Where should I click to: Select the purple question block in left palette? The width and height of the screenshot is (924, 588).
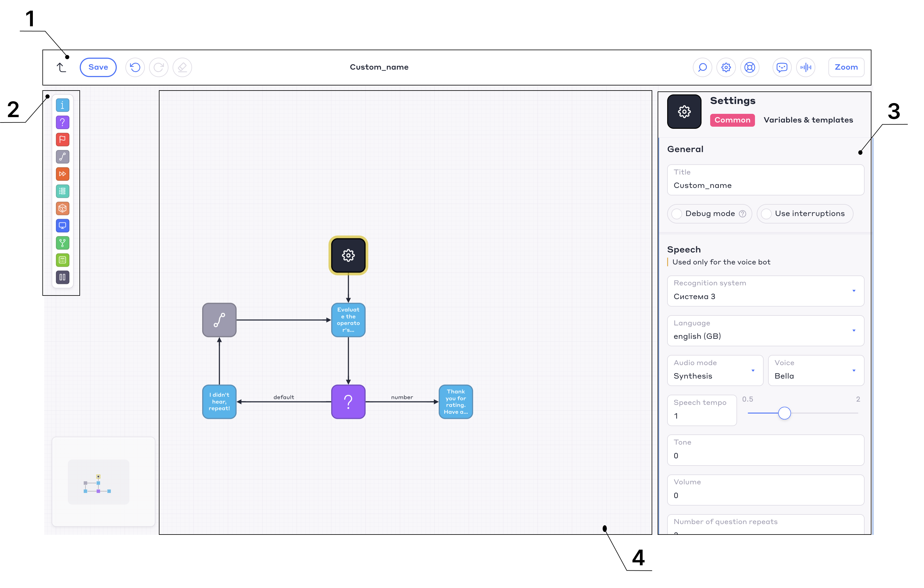point(62,122)
